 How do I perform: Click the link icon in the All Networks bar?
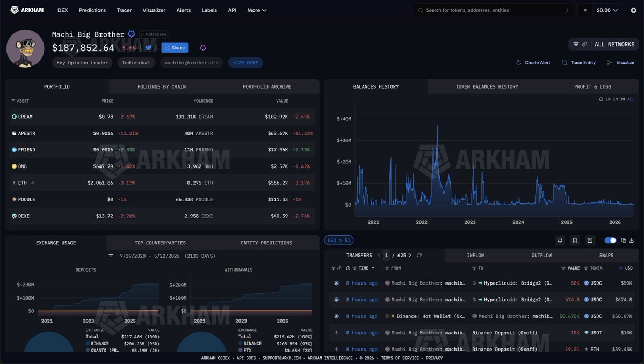584,45
